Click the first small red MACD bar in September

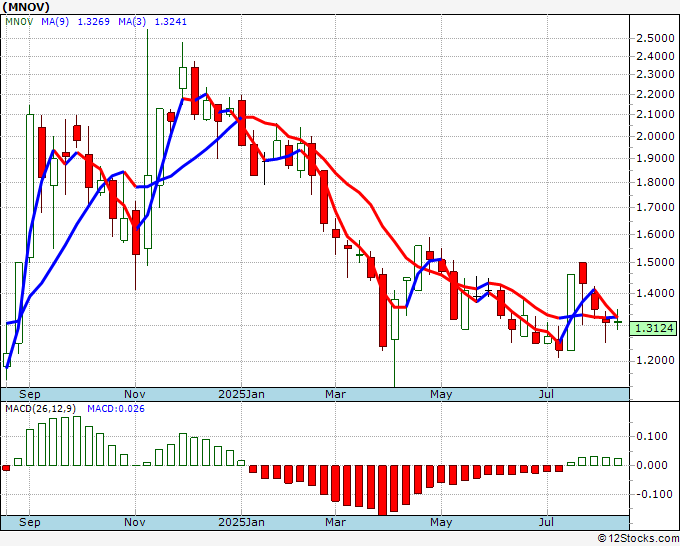pyautogui.click(x=6, y=468)
